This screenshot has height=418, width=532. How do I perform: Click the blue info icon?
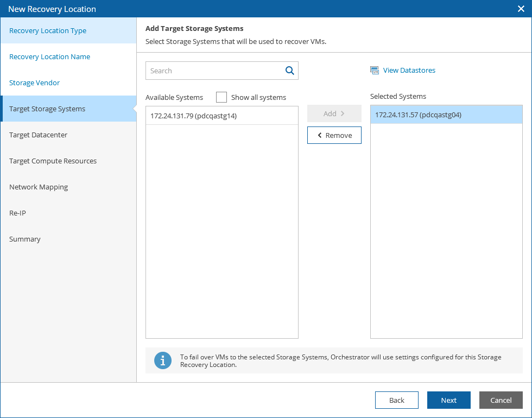coord(163,360)
